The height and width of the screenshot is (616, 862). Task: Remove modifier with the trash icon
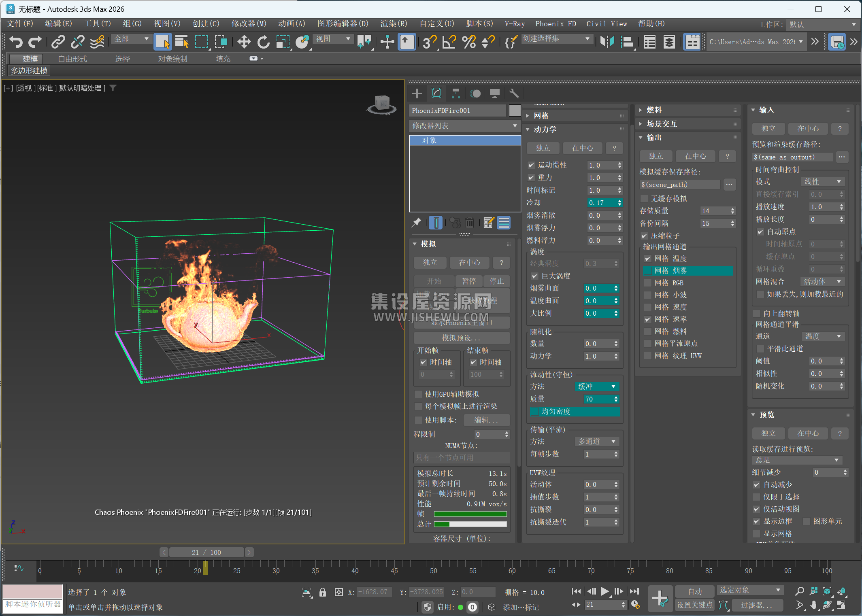(x=470, y=223)
